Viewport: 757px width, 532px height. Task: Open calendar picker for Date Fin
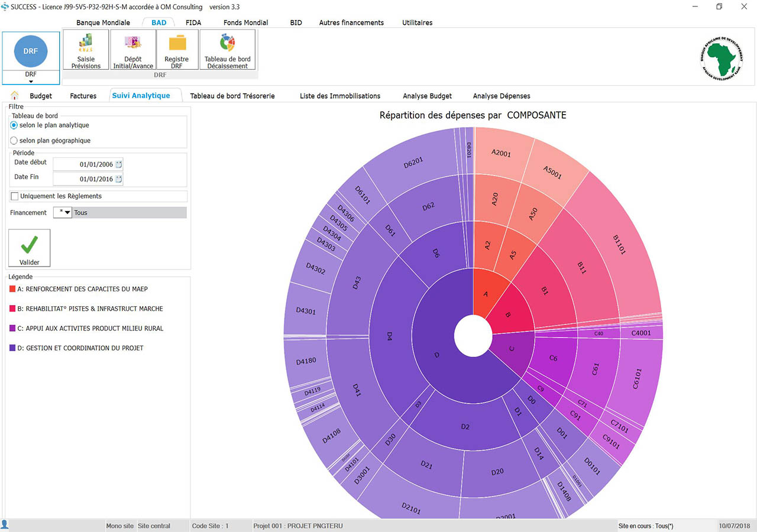point(119,179)
